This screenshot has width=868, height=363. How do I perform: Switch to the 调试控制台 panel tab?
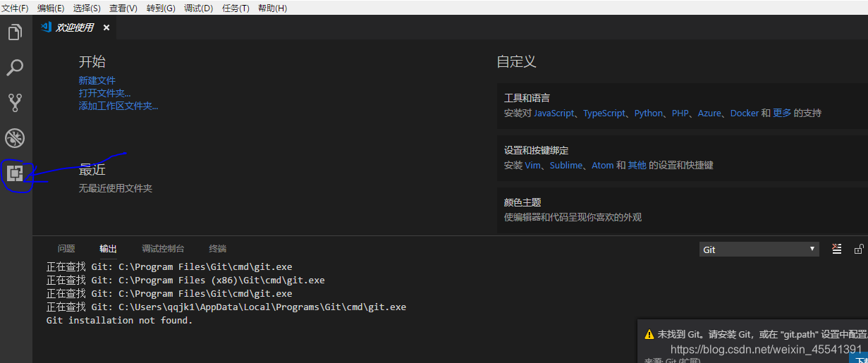click(163, 249)
